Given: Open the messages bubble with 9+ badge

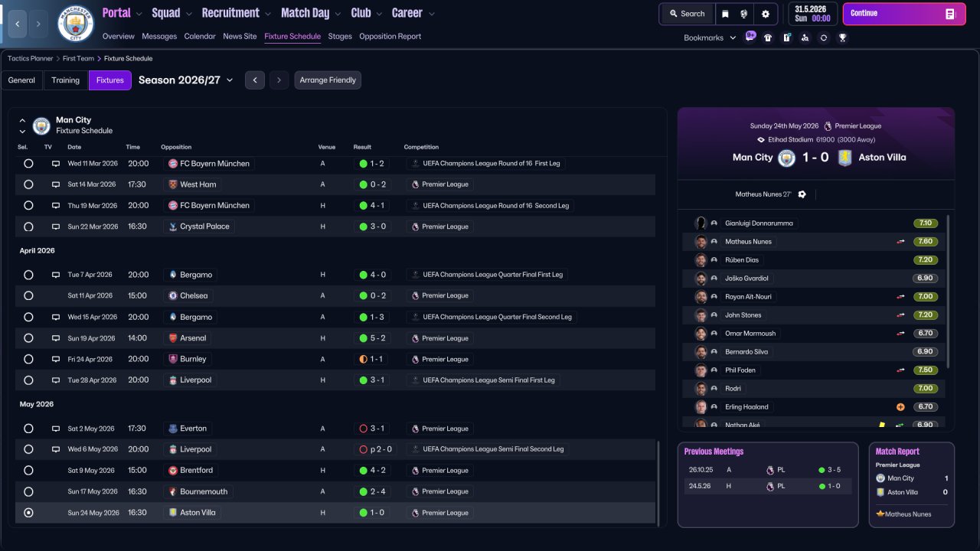Looking at the screenshot, I should [x=750, y=37].
